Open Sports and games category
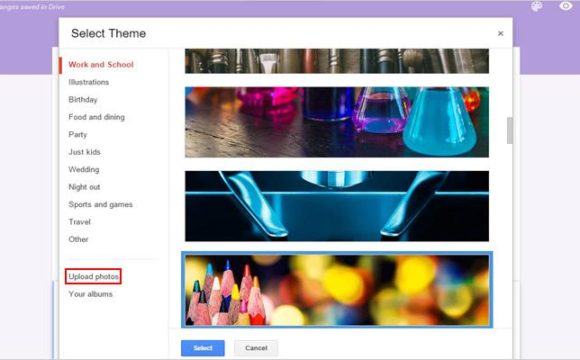Viewport: 580px width, 360px height. pyautogui.click(x=100, y=204)
